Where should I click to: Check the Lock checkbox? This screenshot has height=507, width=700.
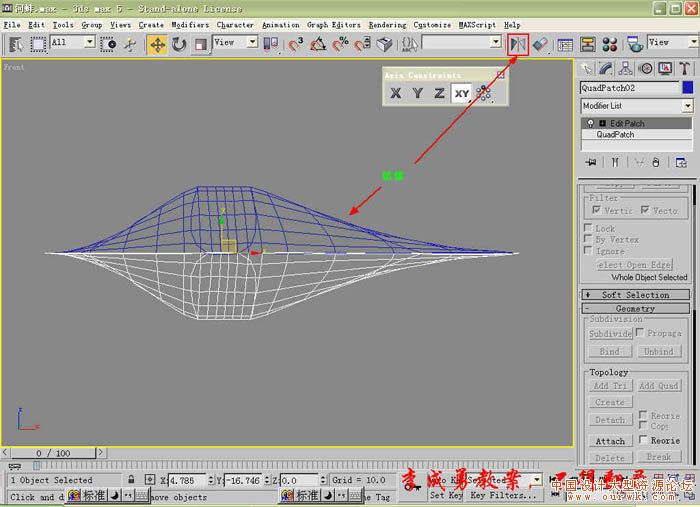click(x=588, y=228)
